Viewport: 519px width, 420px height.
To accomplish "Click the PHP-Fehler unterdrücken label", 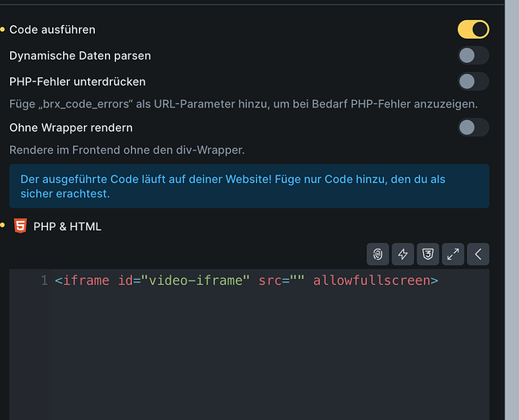I will coord(77,81).
